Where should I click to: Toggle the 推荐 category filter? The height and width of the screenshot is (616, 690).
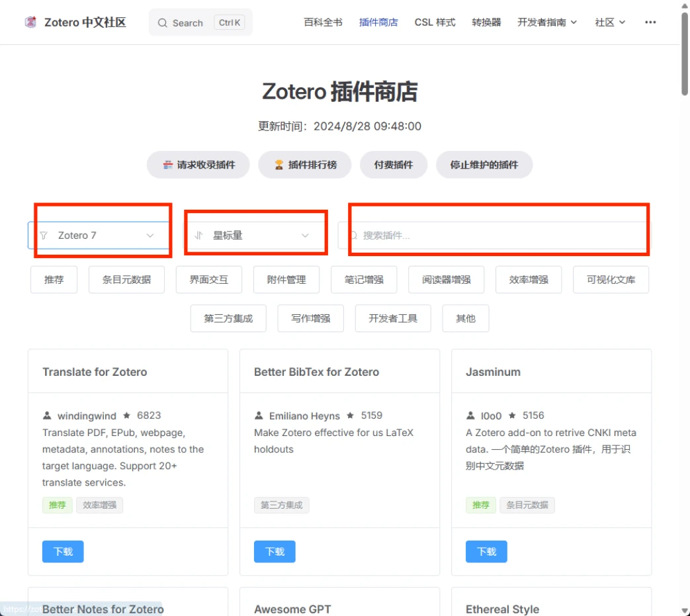click(54, 279)
